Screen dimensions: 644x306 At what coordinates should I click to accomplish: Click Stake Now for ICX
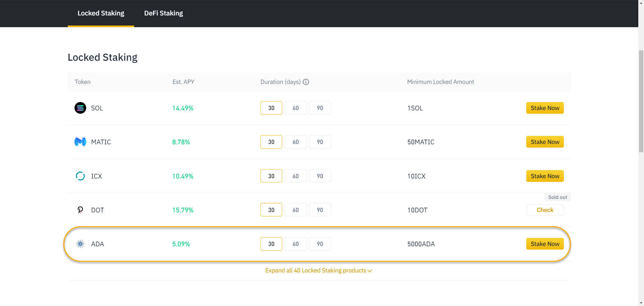[x=545, y=176]
